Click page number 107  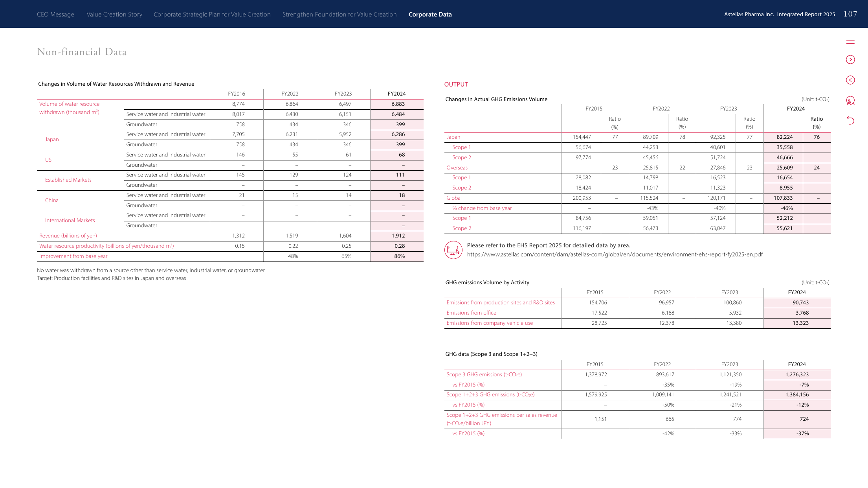(x=850, y=14)
